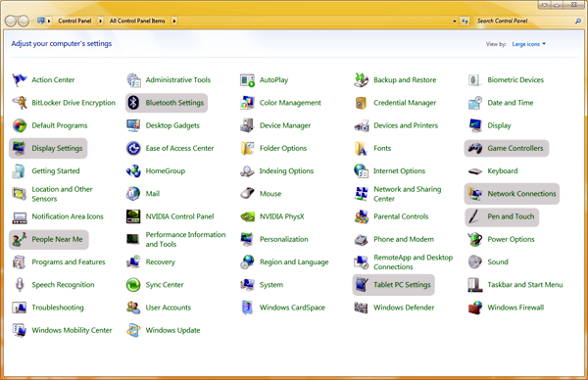
Task: Expand the arrow after Control Panel breadcrumb
Action: click(x=100, y=21)
